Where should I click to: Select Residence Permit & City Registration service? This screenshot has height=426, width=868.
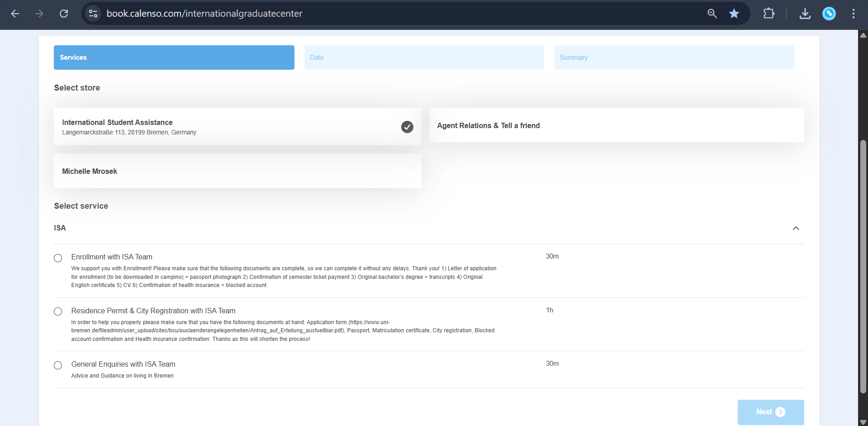coord(57,311)
